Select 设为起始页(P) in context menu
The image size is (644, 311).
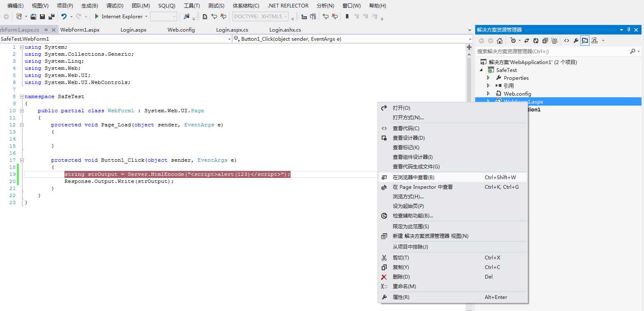[x=453, y=206]
